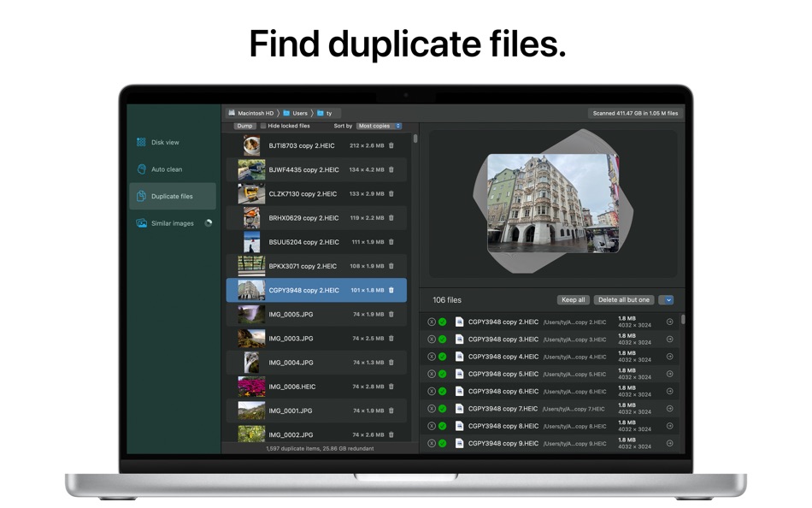The height and width of the screenshot is (508, 812).
Task: Navigate to Users in the breadcrumb path
Action: pos(299,113)
